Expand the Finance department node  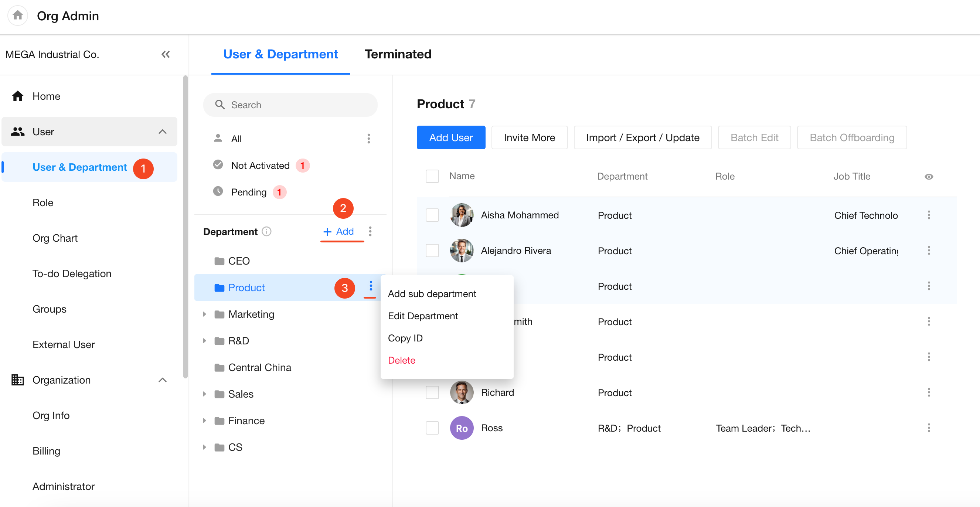[204, 421]
